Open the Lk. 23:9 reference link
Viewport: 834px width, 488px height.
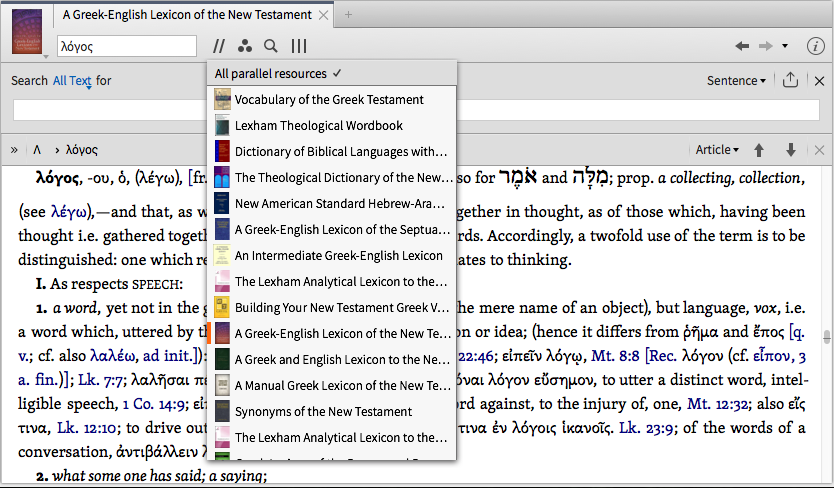pyautogui.click(x=646, y=428)
